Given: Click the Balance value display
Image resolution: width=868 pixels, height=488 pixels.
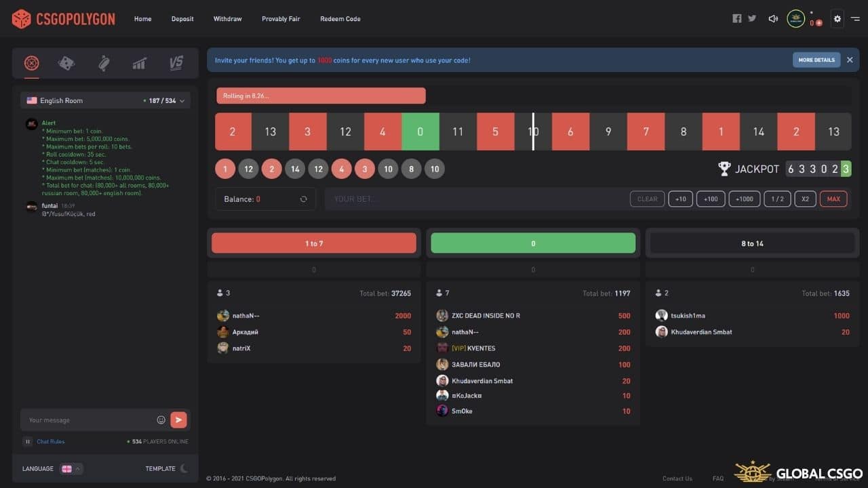Looking at the screenshot, I should [242, 199].
